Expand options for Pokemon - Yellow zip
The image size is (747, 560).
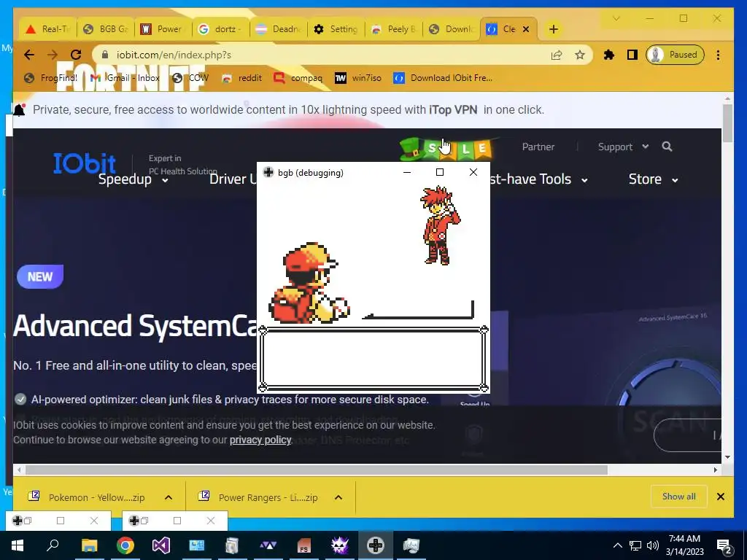pos(169,497)
